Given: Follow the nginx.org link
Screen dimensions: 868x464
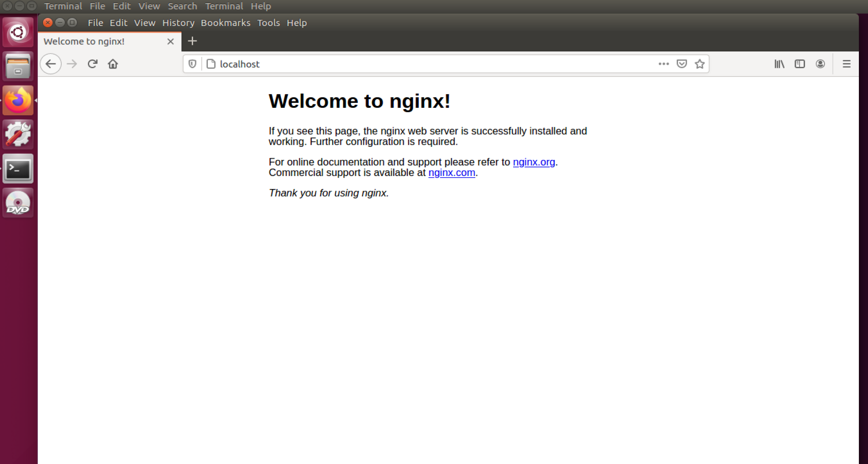Looking at the screenshot, I should (534, 162).
